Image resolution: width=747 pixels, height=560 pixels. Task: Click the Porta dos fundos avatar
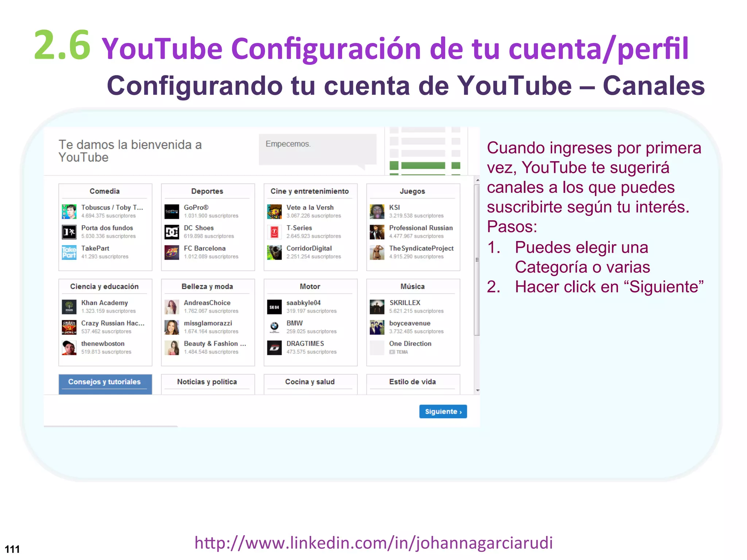[69, 232]
